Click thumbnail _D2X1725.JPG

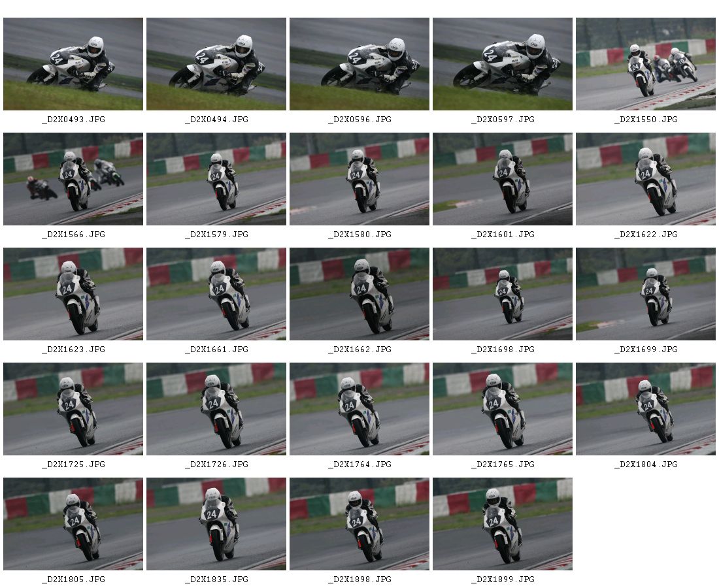pyautogui.click(x=73, y=409)
